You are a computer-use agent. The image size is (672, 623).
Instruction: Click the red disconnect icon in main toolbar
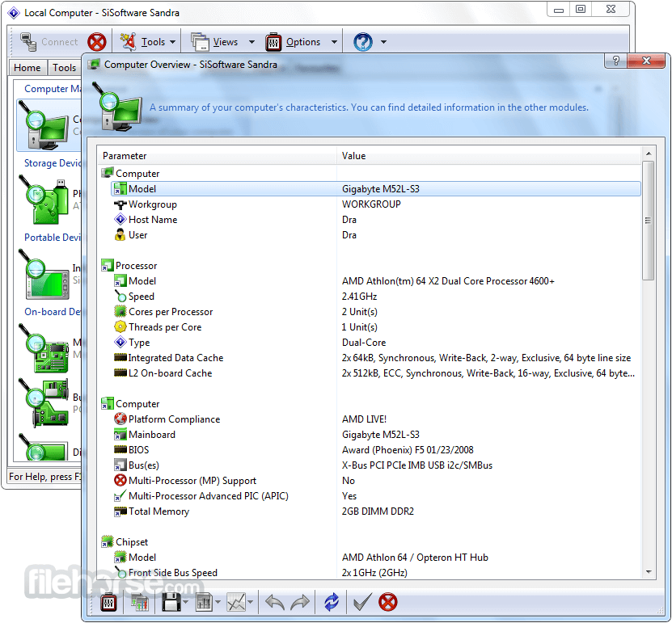(x=97, y=42)
